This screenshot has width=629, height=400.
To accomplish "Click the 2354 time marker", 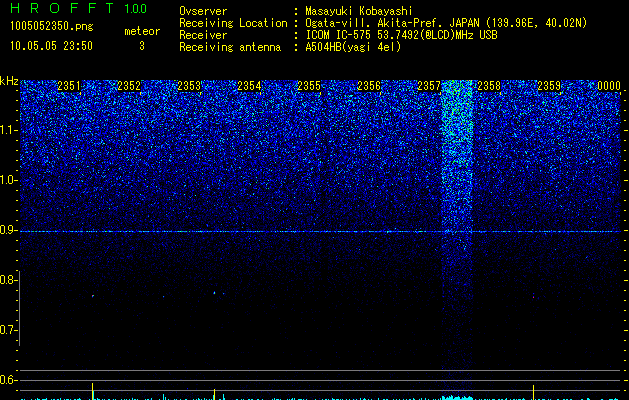I will 249,86.
